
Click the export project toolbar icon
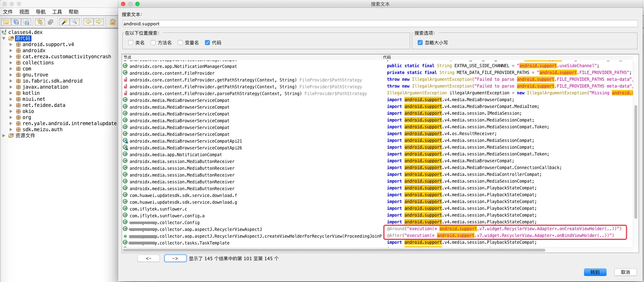26,22
